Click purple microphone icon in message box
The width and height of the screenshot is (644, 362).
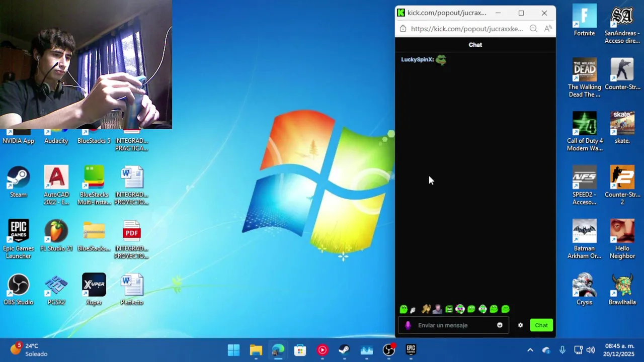pyautogui.click(x=408, y=325)
